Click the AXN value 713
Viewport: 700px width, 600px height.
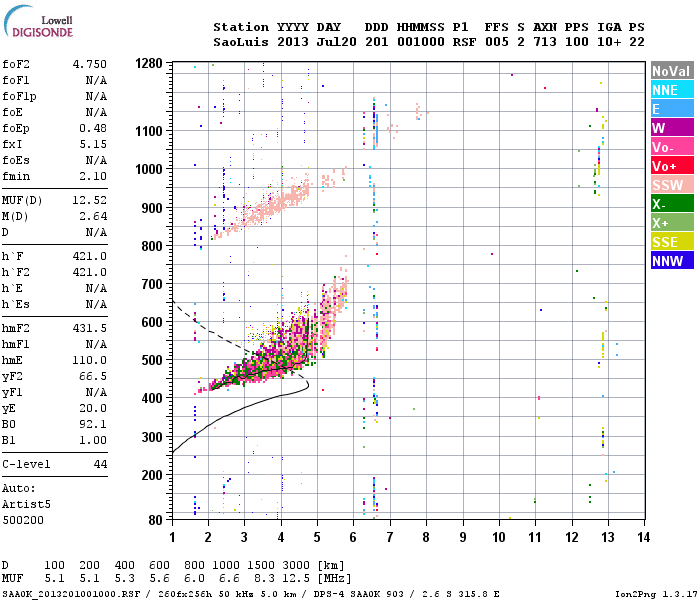[545, 42]
